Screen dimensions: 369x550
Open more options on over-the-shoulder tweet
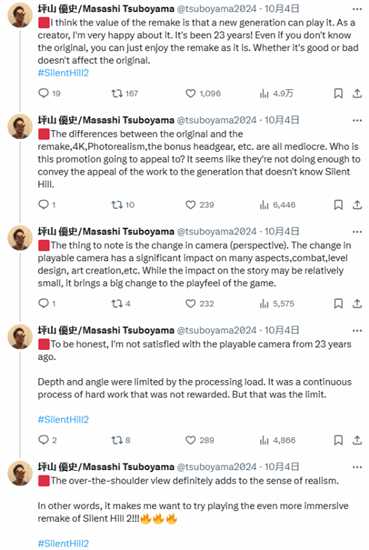tap(357, 467)
